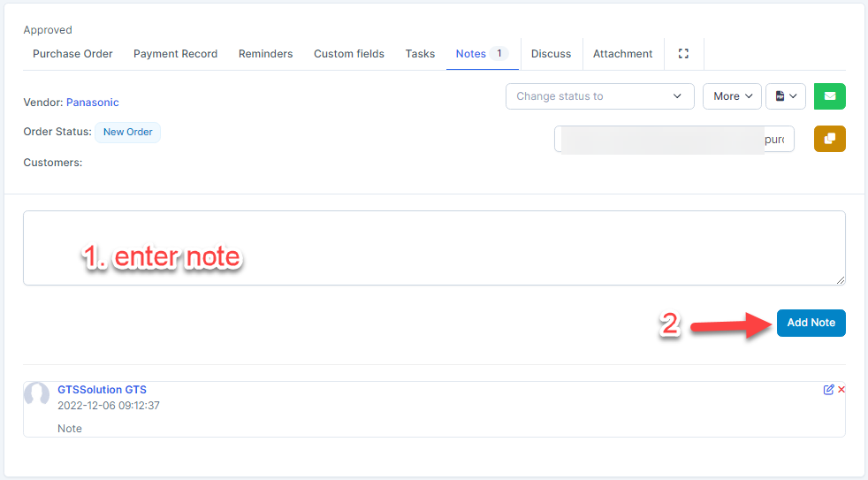The width and height of the screenshot is (868, 480).
Task: Switch to the Discuss tab
Action: (551, 54)
